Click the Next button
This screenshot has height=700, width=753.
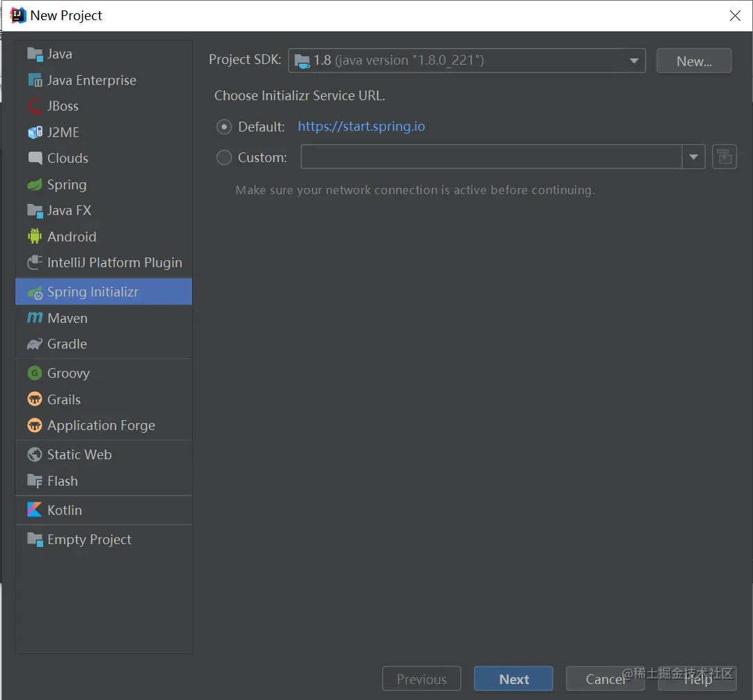(x=514, y=679)
